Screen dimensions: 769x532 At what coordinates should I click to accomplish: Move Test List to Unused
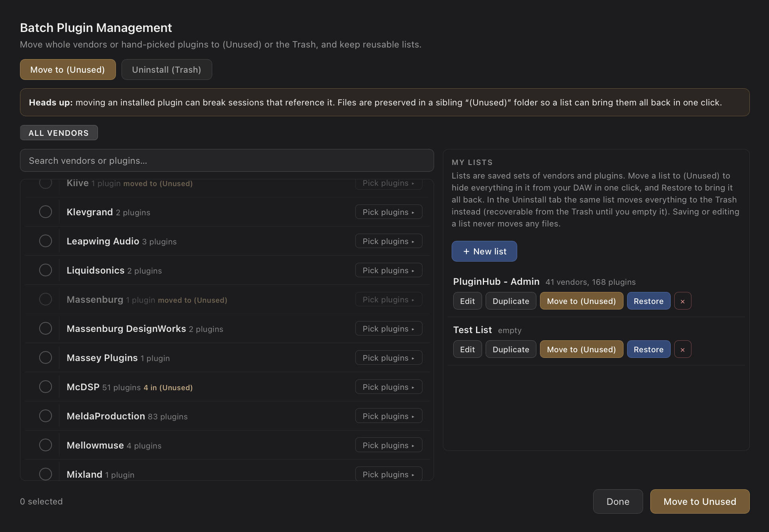(582, 349)
